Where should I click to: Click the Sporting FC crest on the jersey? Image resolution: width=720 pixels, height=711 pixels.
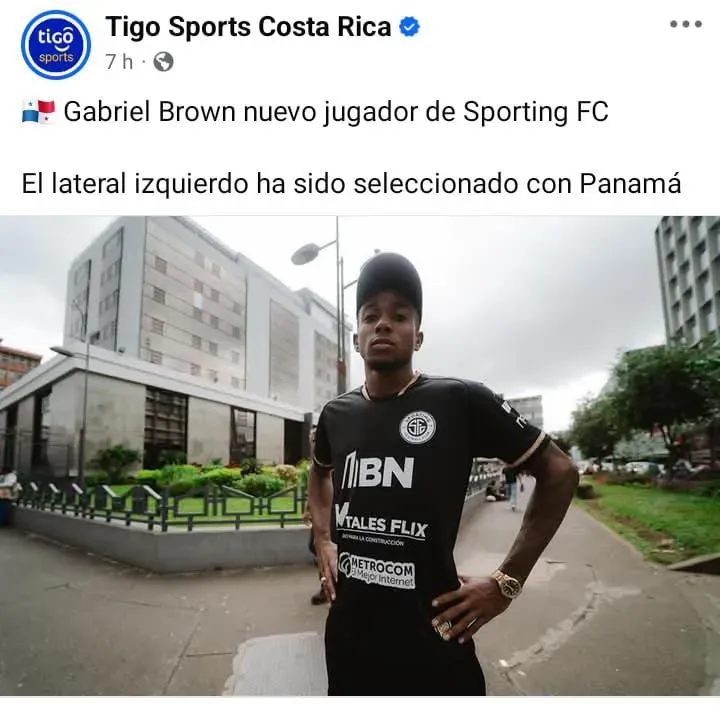(417, 427)
